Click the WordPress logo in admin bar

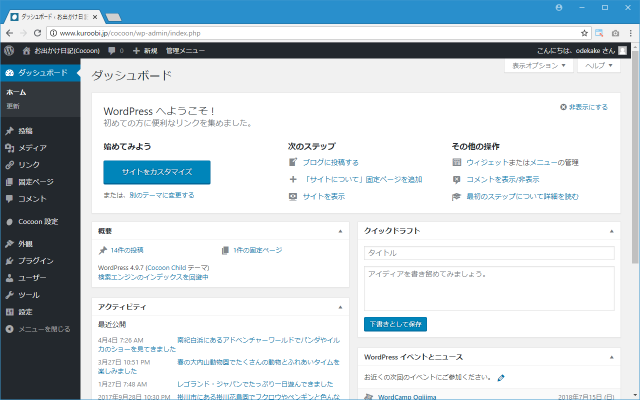coord(9,49)
